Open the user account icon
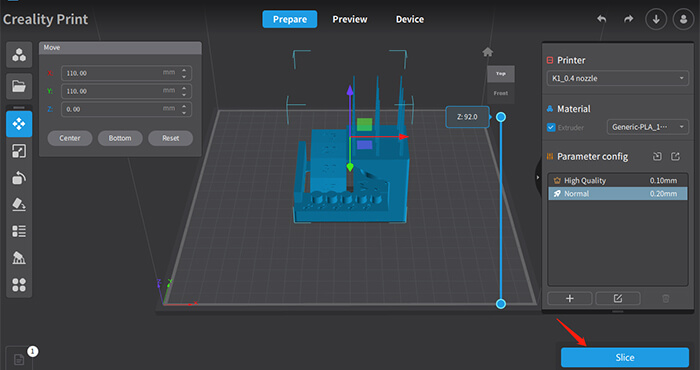The width and height of the screenshot is (700, 370). 683,19
